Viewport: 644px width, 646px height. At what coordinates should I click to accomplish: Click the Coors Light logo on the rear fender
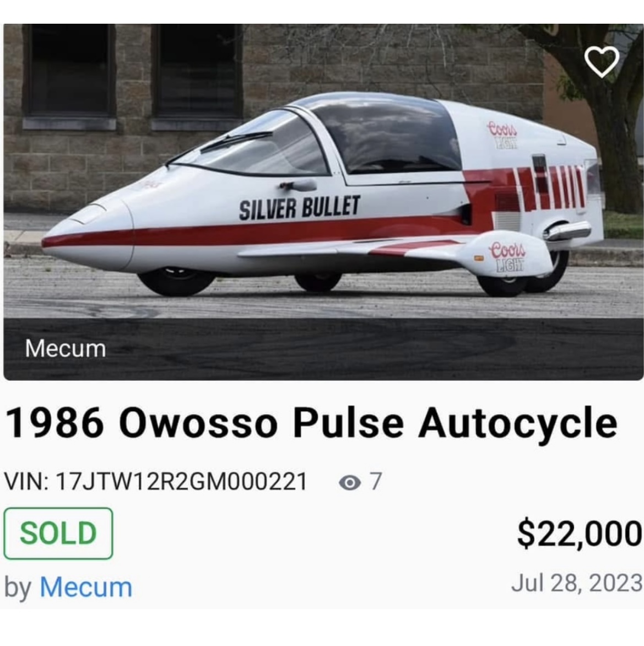(x=507, y=257)
